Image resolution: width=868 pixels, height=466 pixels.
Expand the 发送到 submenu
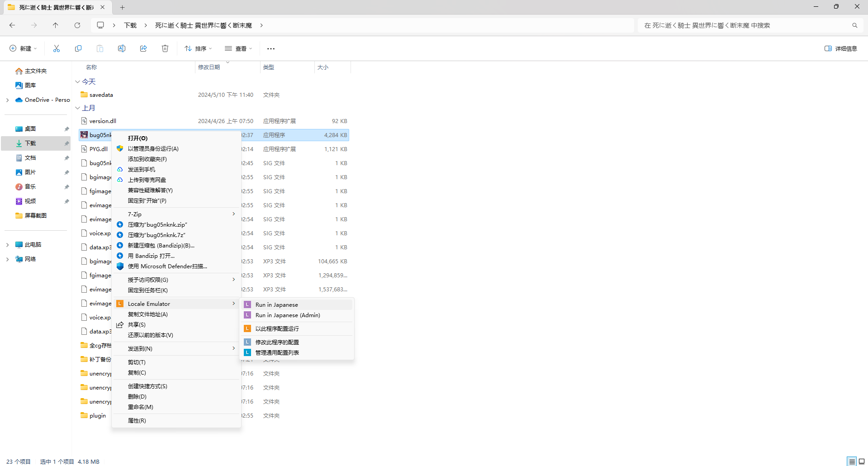point(176,348)
